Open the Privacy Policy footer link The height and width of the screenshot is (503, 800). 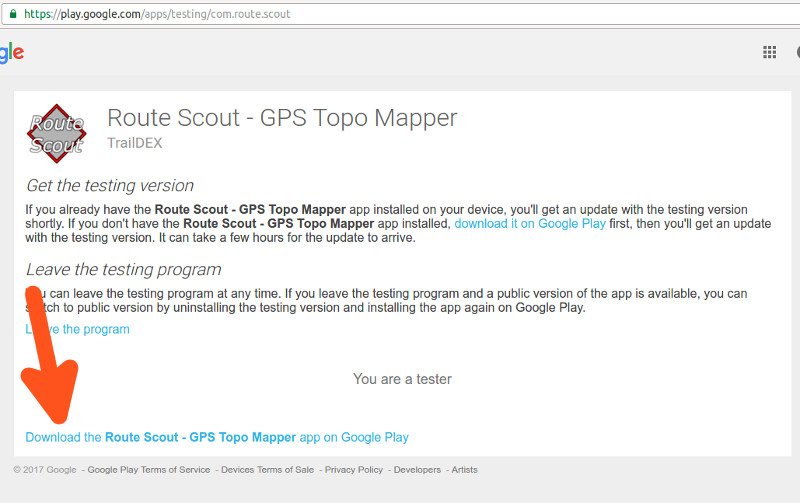(x=354, y=470)
